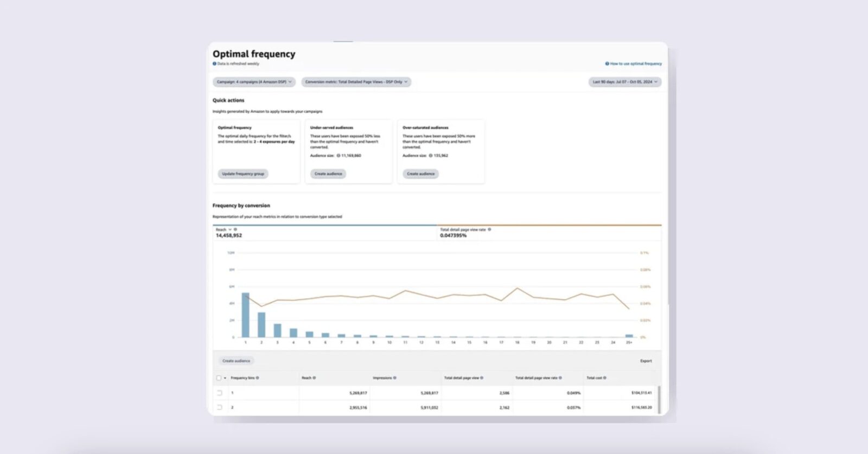868x454 pixels.
Task: Click the Update frequency group button
Action: pyautogui.click(x=243, y=174)
